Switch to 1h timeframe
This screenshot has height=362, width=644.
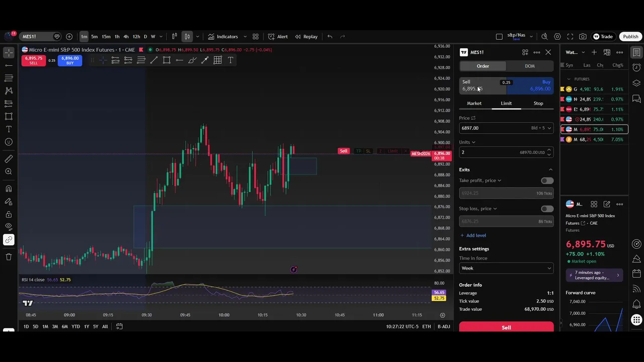point(117,37)
